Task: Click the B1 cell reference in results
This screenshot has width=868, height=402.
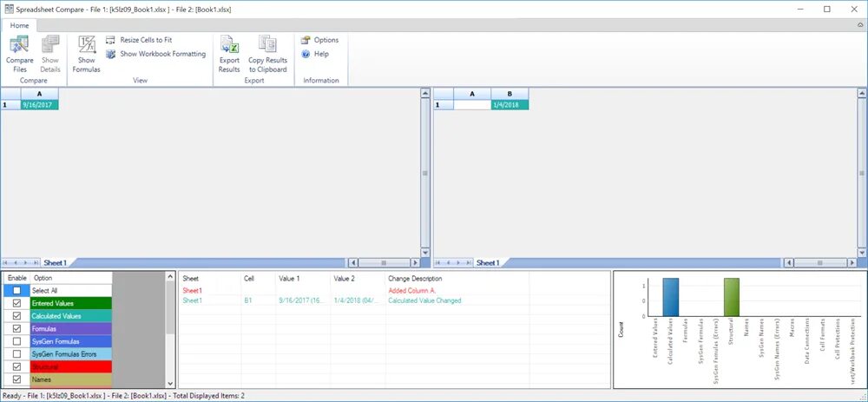Action: point(248,300)
